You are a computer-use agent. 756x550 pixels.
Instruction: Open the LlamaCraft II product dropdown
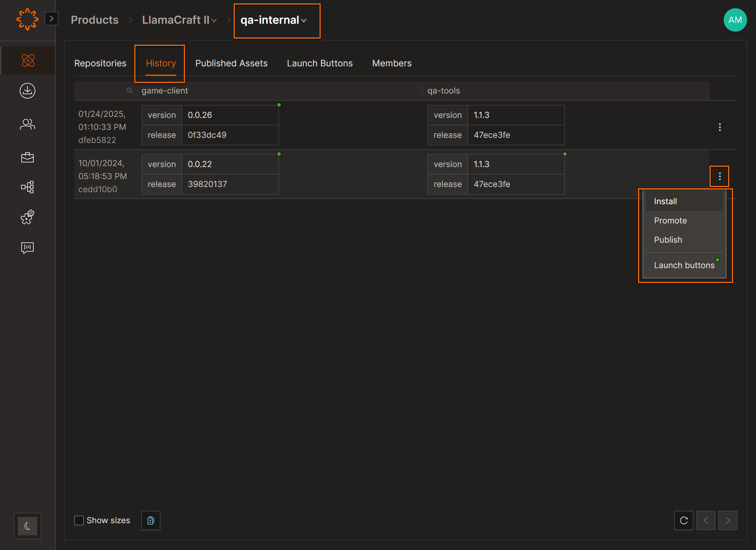(179, 20)
